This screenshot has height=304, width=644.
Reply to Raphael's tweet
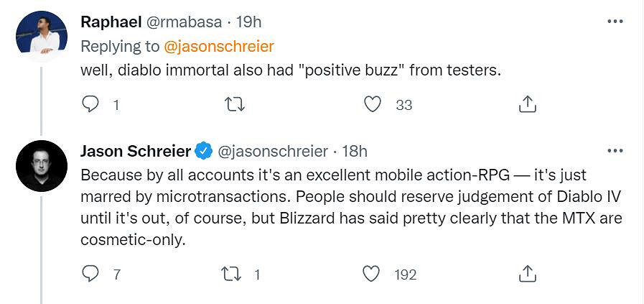point(90,105)
